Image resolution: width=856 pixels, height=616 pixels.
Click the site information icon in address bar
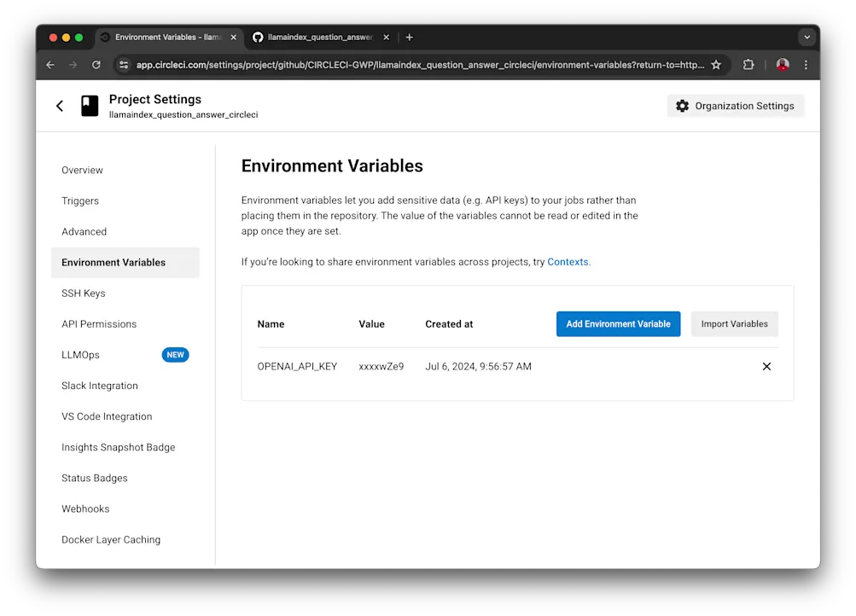pos(123,64)
